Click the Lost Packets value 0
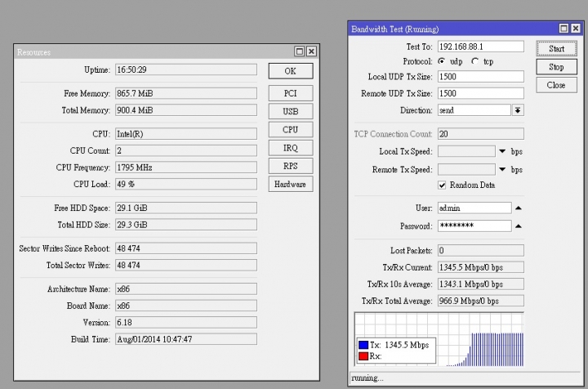The height and width of the screenshot is (389, 588). [x=481, y=251]
